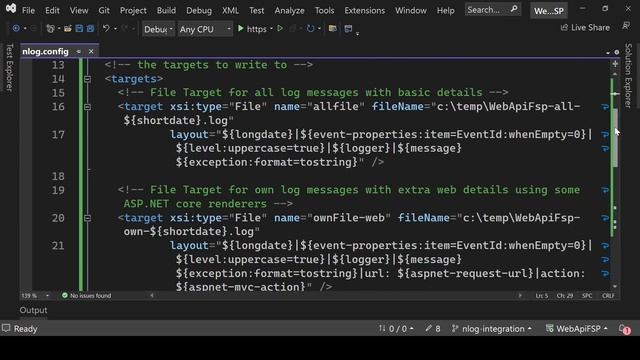Save the nlog.config file via Save icon
The width and height of the screenshot is (640, 360).
click(79, 29)
